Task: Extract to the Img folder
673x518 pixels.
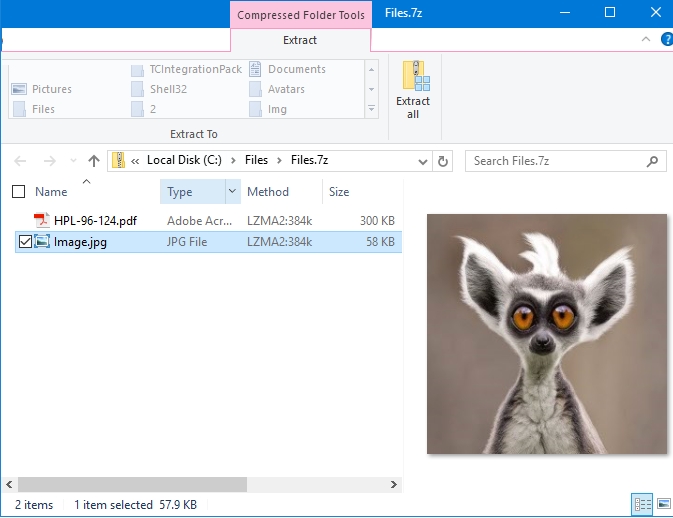Action: coord(268,109)
